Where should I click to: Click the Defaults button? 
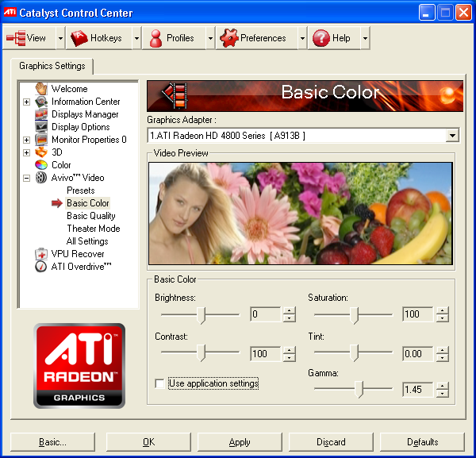click(422, 442)
